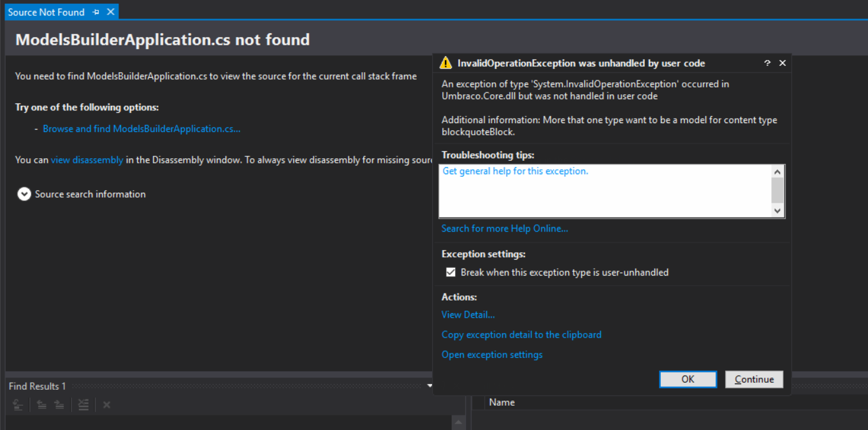Click the troubleshooting tips scrollbar thumb
The width and height of the screenshot is (868, 430).
tap(777, 190)
